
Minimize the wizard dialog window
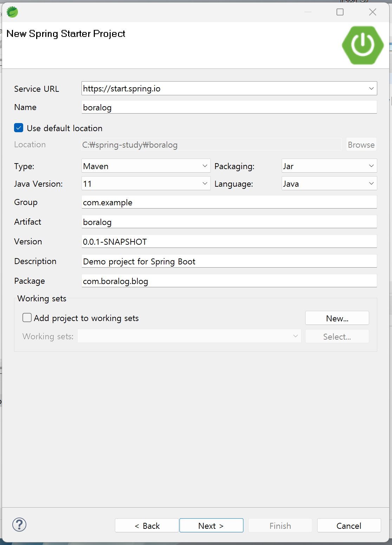pyautogui.click(x=308, y=12)
